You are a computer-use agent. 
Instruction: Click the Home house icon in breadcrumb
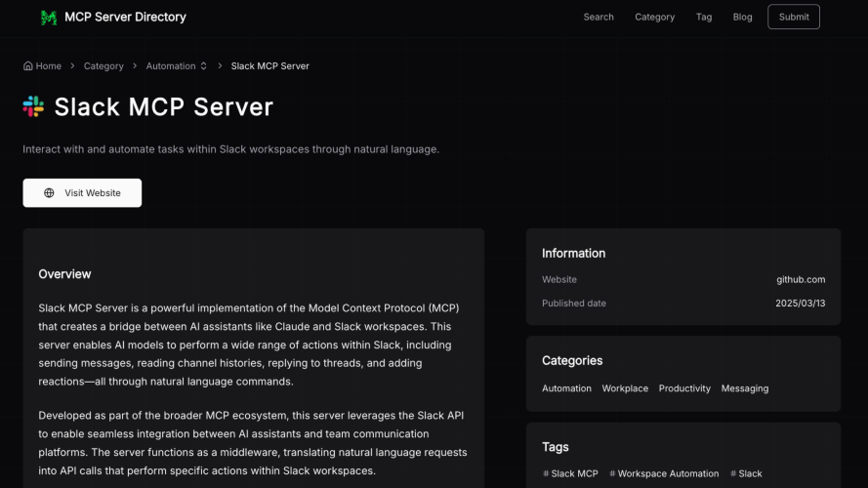[27, 65]
